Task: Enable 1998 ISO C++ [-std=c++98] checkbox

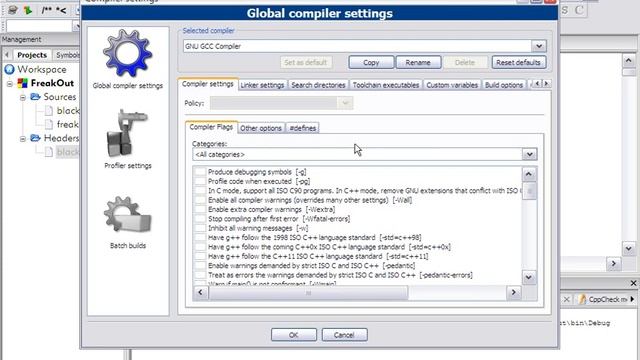Action: (200, 238)
